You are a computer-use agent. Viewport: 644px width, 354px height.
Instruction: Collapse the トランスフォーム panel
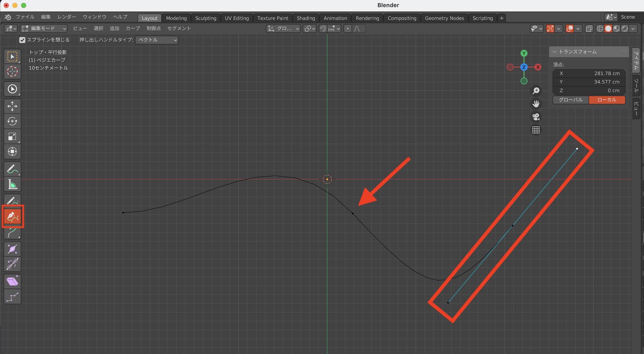[x=554, y=51]
